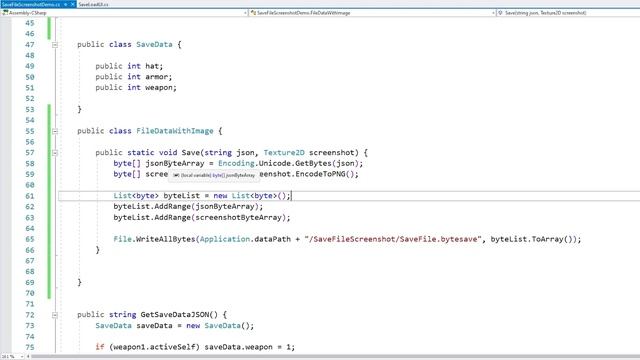The height and width of the screenshot is (360, 640).
Task: Click the SaveFile.bytesave path string
Action: 393,239
